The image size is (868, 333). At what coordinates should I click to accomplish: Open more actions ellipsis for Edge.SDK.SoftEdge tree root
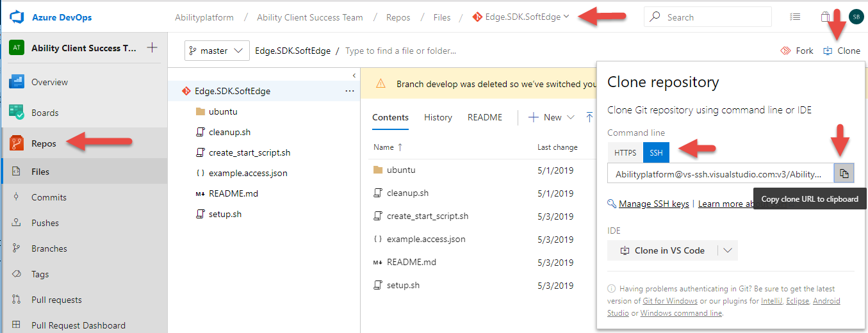pos(349,91)
